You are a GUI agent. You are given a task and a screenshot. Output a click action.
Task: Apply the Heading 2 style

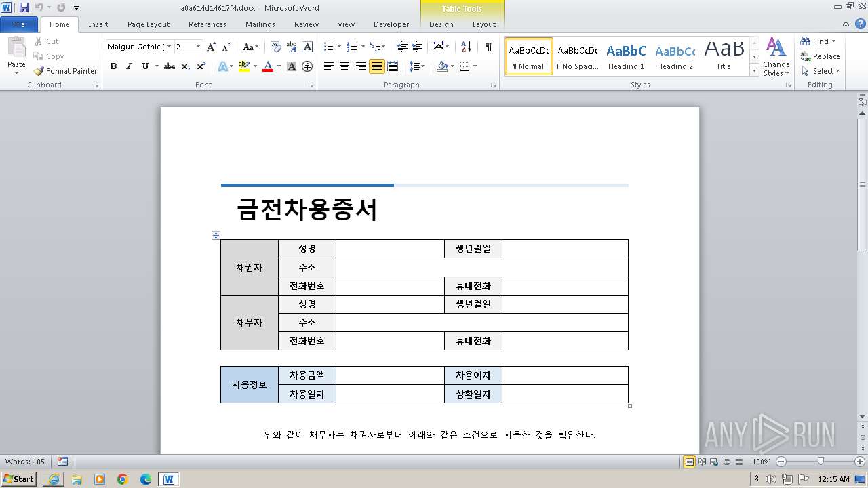point(675,56)
